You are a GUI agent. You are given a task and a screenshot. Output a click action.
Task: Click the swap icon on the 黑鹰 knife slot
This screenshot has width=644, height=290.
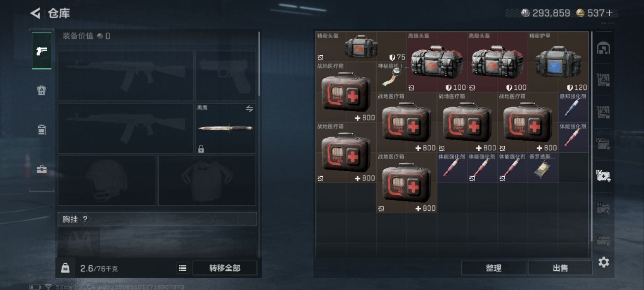tap(249, 109)
